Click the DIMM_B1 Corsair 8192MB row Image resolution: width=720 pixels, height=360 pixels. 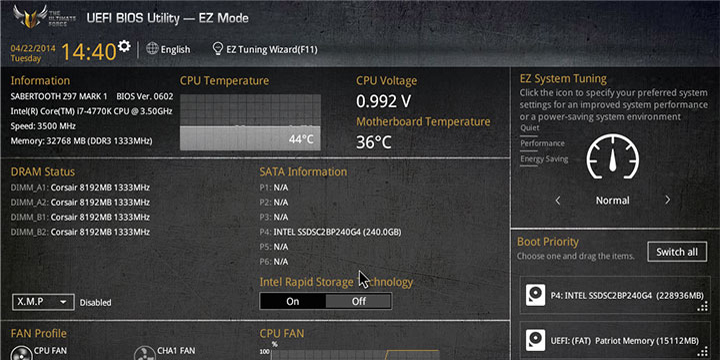coord(80,217)
